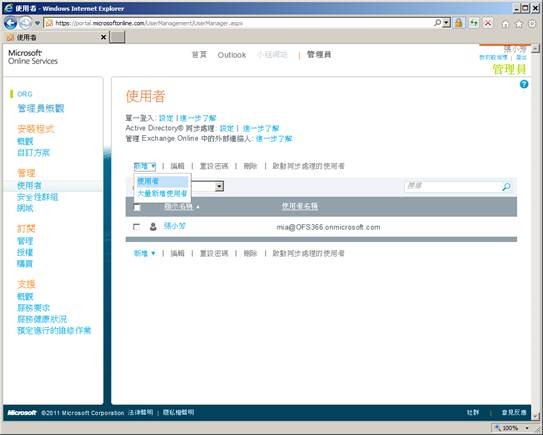Click 刪除 in the top toolbar
This screenshot has height=435, width=543.
coord(250,166)
